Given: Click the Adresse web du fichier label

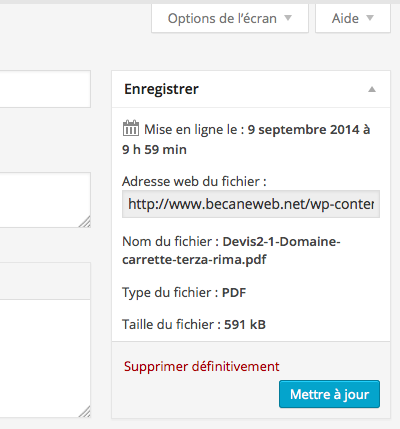Looking at the screenshot, I should click(194, 181).
